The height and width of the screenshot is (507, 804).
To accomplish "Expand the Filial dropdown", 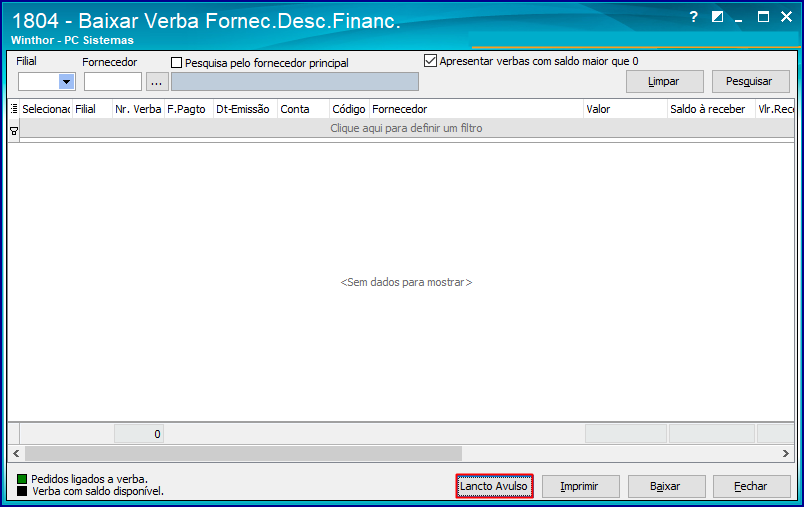I will (66, 82).
